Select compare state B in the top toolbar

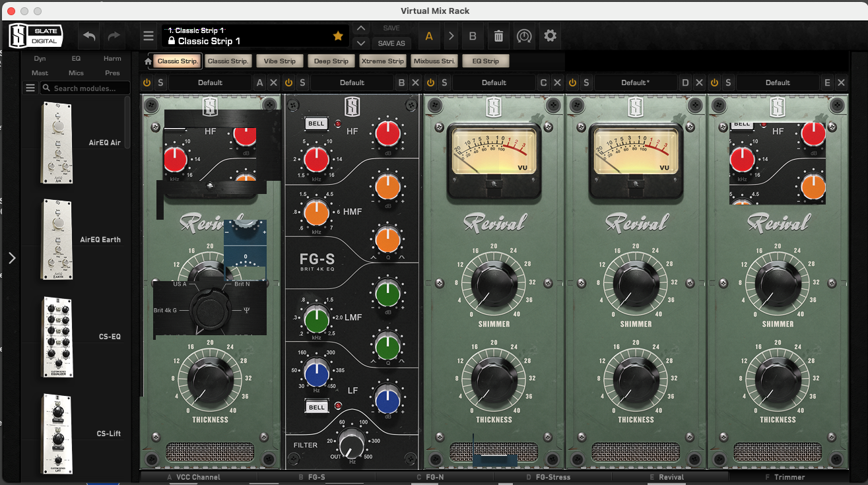click(x=473, y=36)
